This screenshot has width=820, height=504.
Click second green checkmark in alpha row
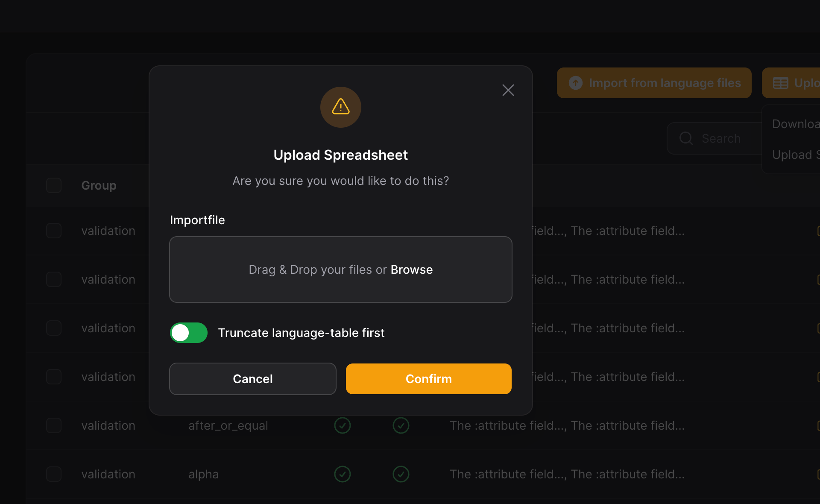pos(401,474)
